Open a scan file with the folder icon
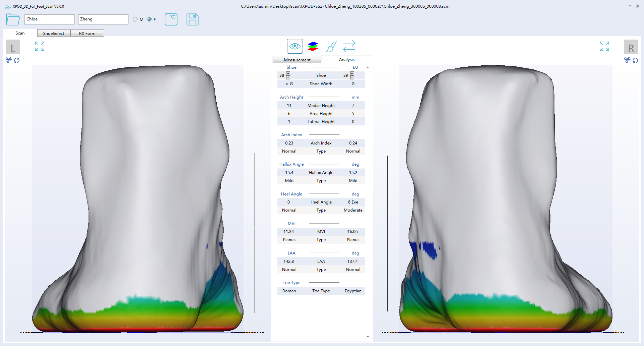This screenshot has height=346, width=644. click(12, 19)
